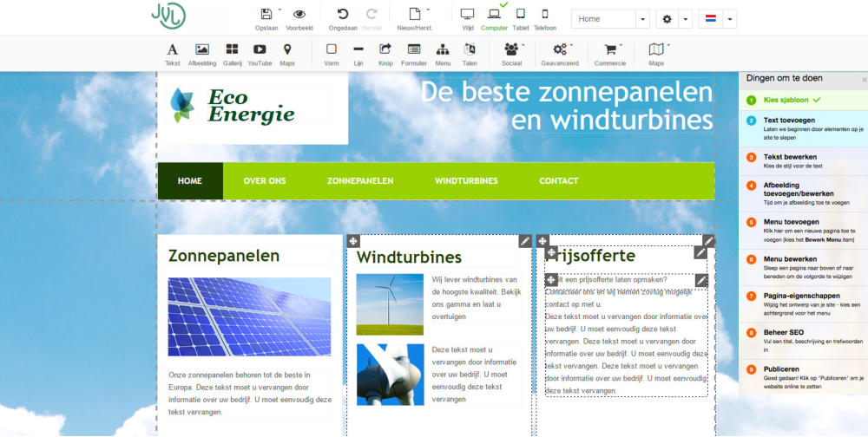Click 'Onze zonnepanelen behoren' paragraph
The height and width of the screenshot is (437, 868).
250,394
